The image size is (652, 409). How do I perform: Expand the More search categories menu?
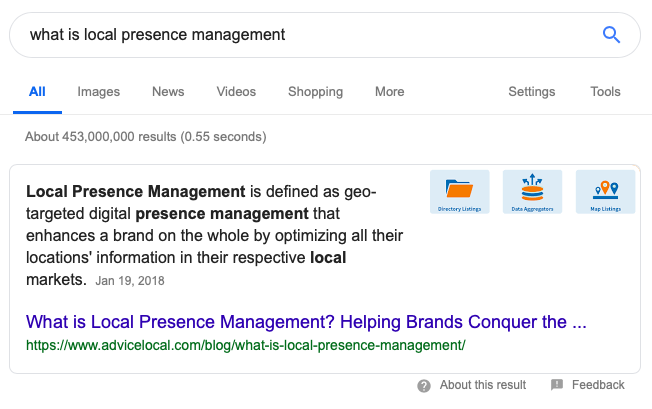click(x=389, y=92)
